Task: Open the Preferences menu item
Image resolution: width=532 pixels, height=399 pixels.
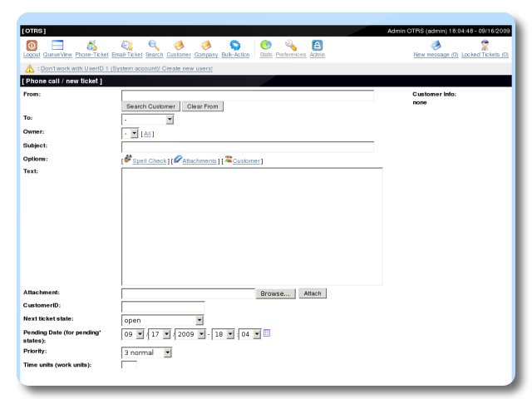Action: (x=290, y=46)
